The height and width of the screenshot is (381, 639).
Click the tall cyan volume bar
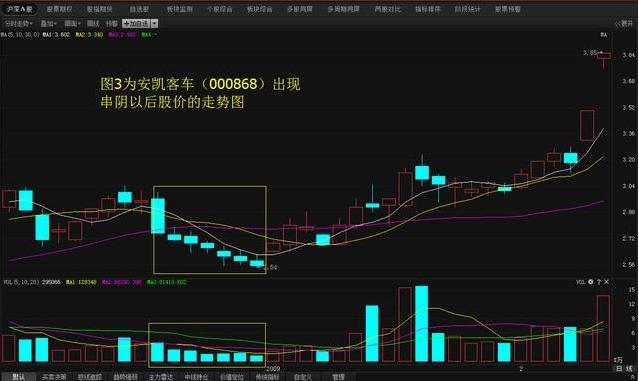422,324
